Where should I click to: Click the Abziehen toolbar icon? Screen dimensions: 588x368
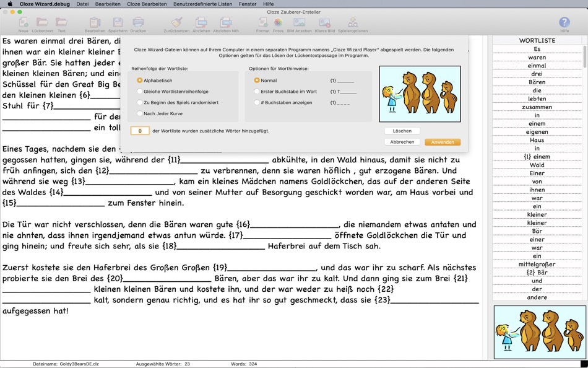pyautogui.click(x=201, y=22)
